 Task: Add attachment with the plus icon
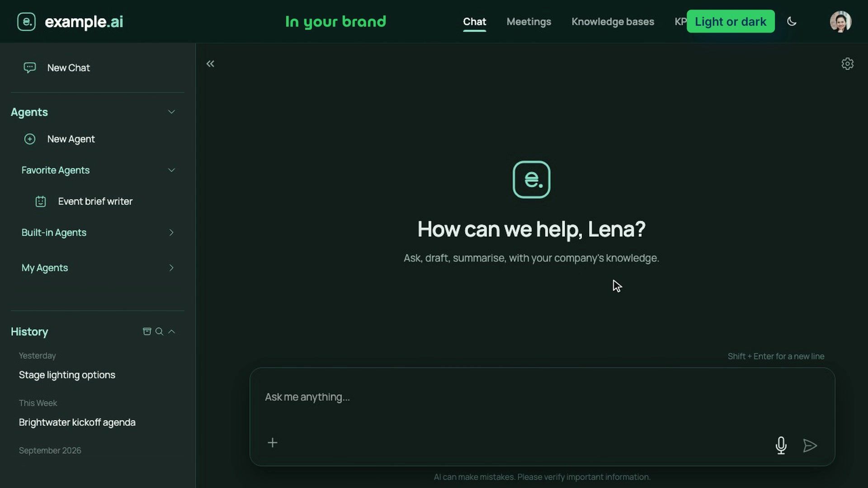click(x=273, y=443)
